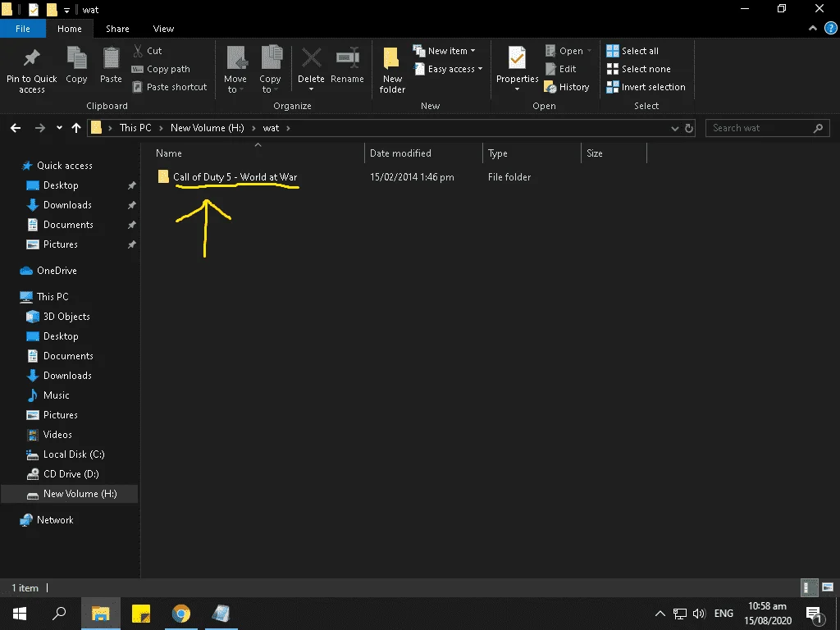Screen dimensions: 840x630
Task: Go forward in navigation history
Action: tap(39, 128)
